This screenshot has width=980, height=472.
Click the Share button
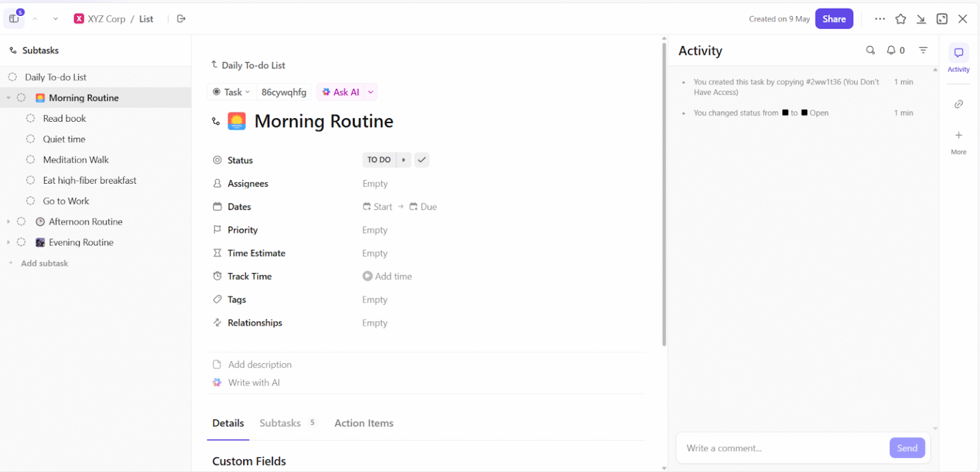coord(834,18)
